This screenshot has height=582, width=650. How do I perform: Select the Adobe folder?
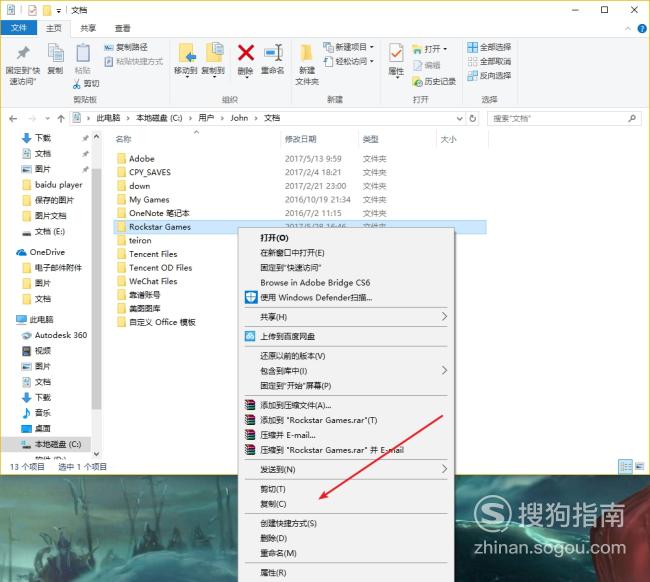coord(141,159)
